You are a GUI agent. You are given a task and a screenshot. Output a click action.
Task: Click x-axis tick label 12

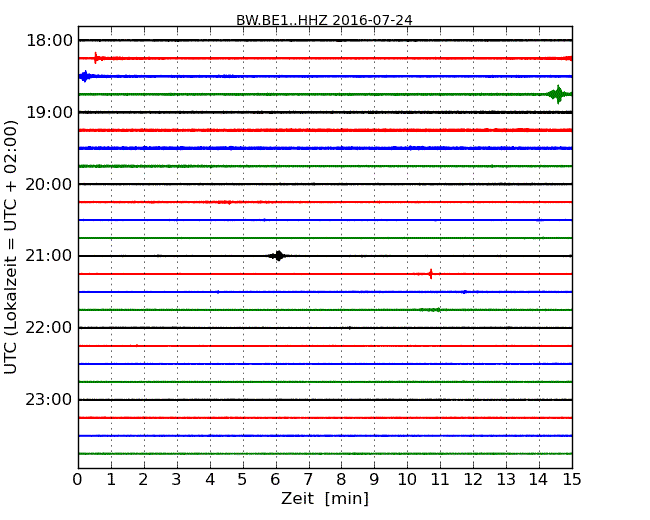coord(473,479)
